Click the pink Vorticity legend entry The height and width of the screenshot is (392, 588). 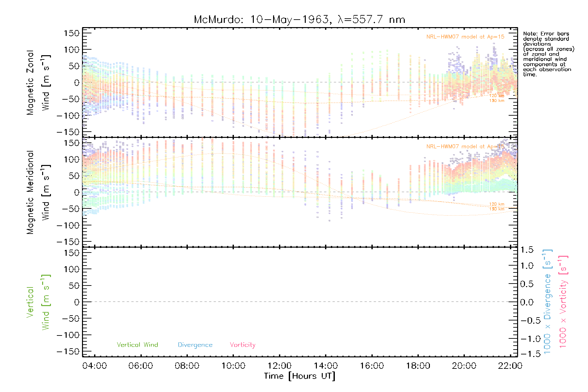(242, 345)
